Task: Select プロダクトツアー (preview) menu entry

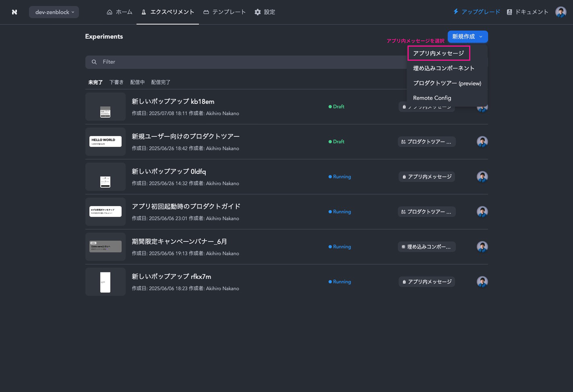Action: click(x=447, y=83)
